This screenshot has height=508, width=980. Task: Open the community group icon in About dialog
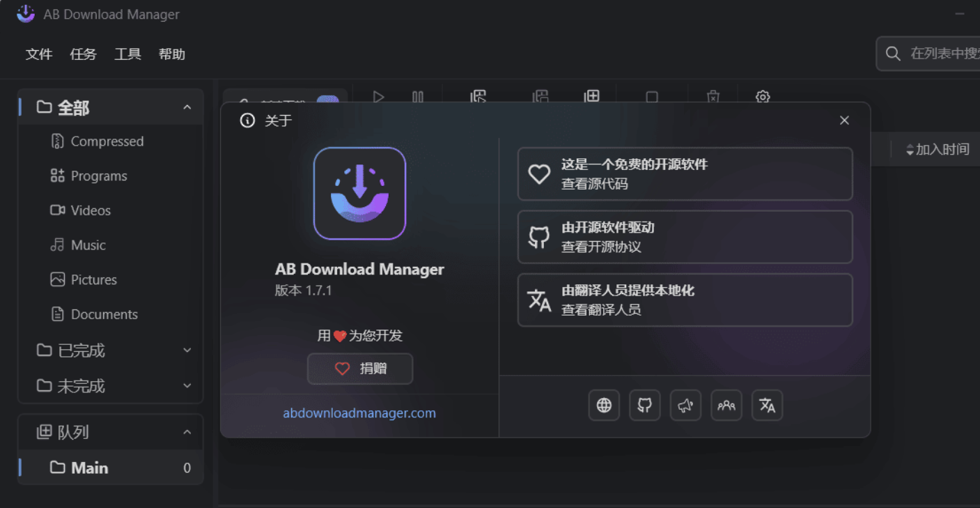pos(726,405)
